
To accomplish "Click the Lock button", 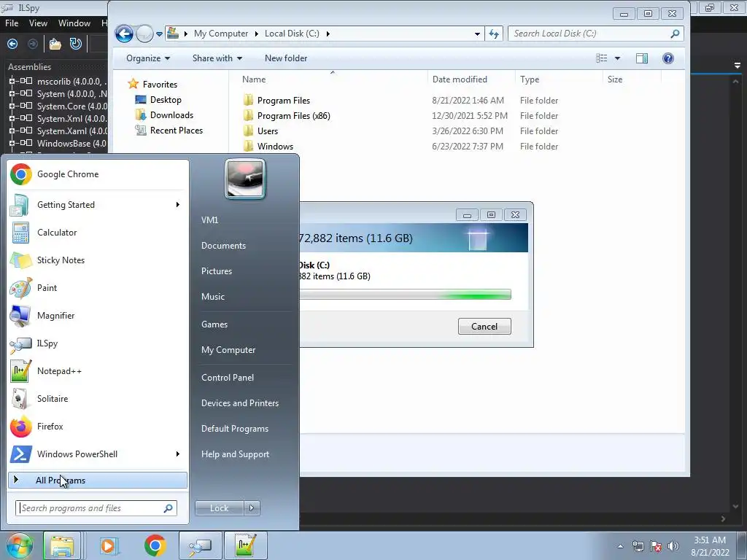I will tap(219, 508).
